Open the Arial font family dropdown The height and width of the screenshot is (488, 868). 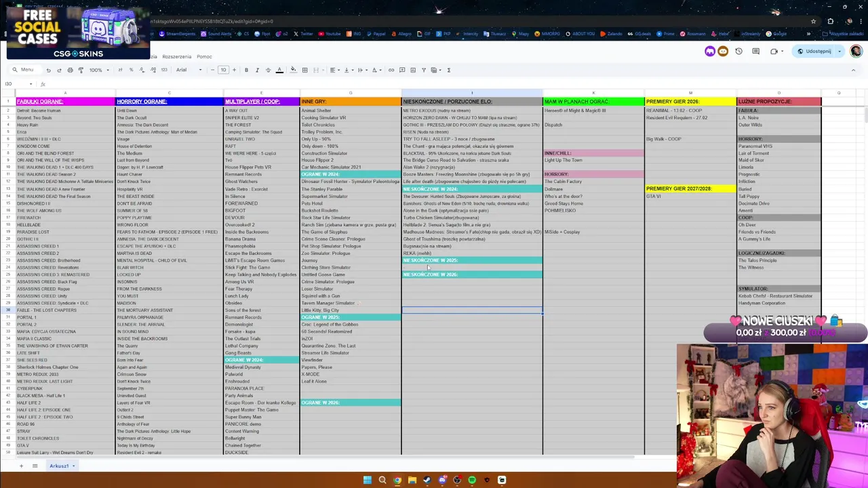pos(189,70)
